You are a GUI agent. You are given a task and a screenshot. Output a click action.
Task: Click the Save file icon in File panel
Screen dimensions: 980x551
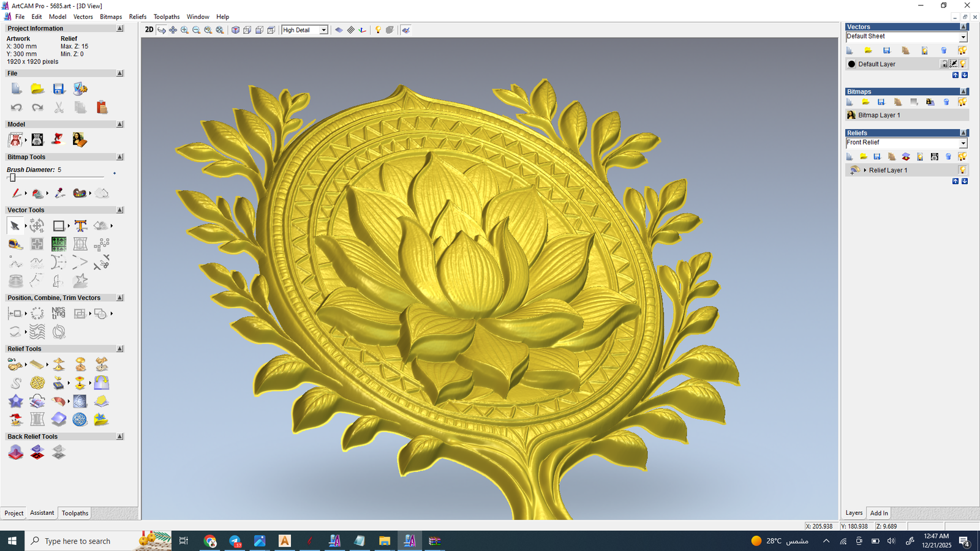coord(59,89)
